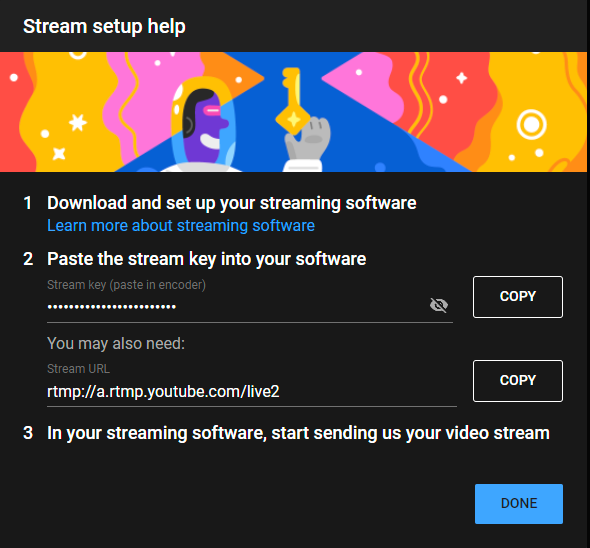Click the pink triangle shape in banner
The width and height of the screenshot is (590, 548).
pos(361,88)
